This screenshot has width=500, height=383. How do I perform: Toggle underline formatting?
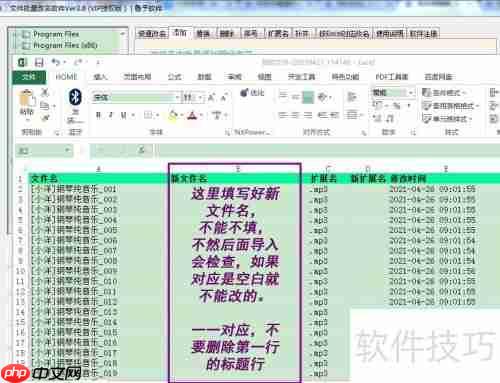tap(123, 115)
